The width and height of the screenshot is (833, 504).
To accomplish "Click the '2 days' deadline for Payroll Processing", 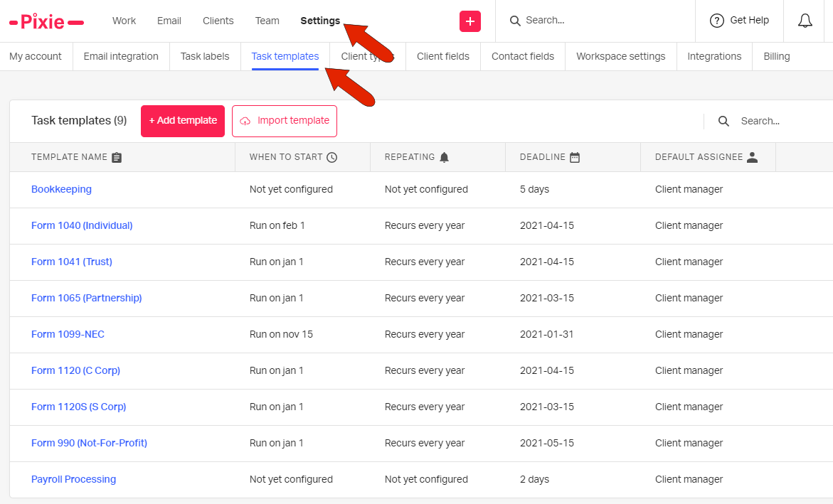I will (534, 479).
